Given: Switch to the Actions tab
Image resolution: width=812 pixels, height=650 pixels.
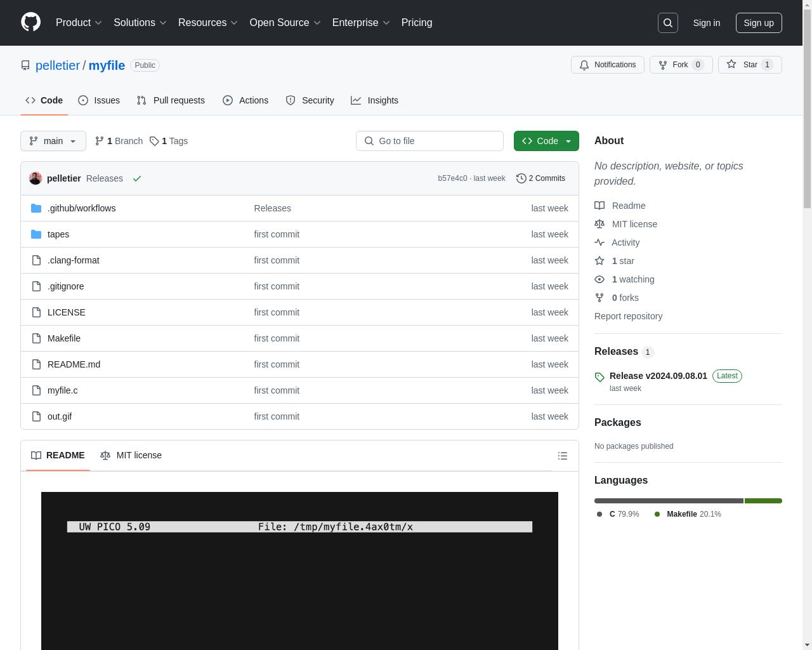Looking at the screenshot, I should tap(246, 100).
